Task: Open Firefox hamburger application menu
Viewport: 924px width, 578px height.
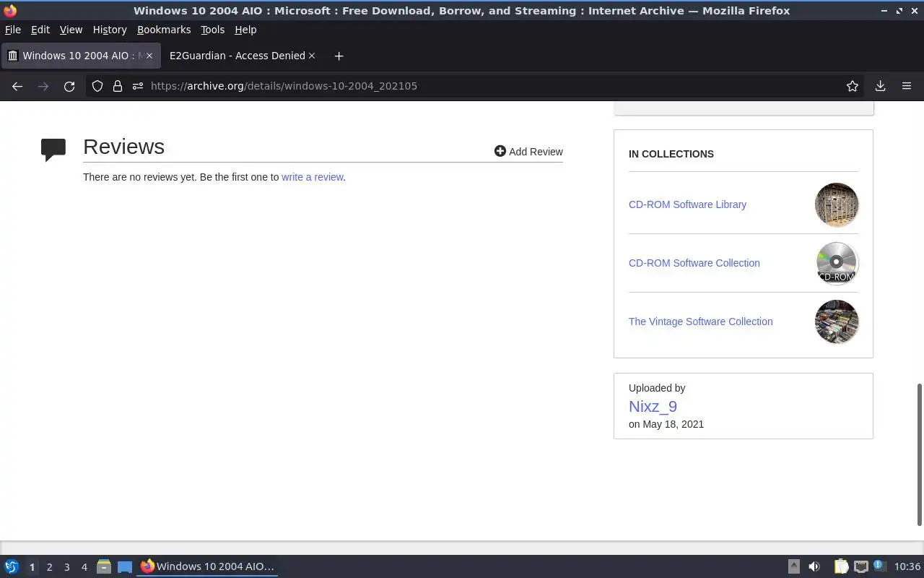Action: [x=907, y=86]
